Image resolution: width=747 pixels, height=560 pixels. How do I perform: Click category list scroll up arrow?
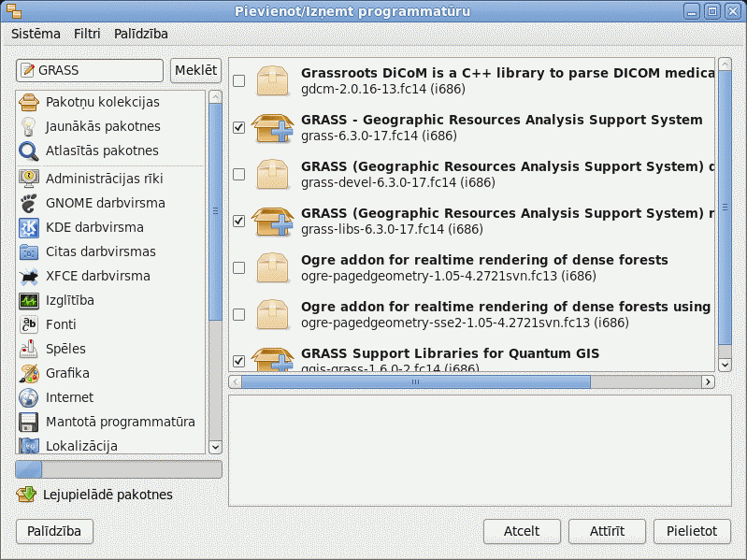tap(215, 97)
